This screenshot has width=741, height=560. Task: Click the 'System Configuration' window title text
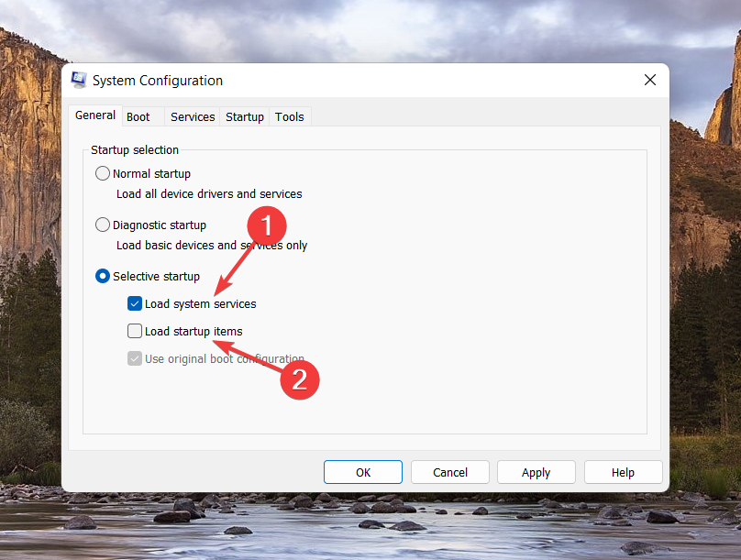point(158,81)
